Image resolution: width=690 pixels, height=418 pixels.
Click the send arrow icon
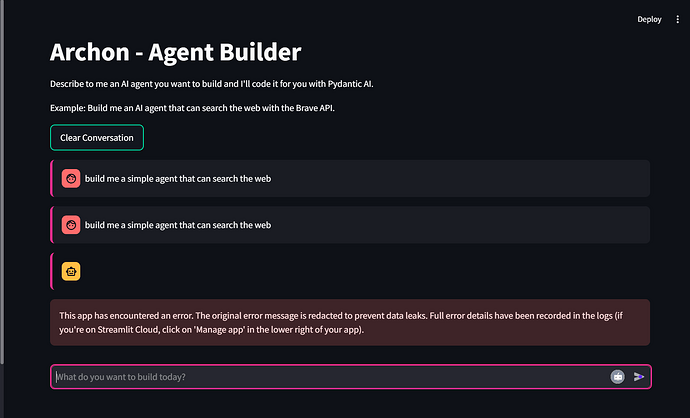coord(639,377)
